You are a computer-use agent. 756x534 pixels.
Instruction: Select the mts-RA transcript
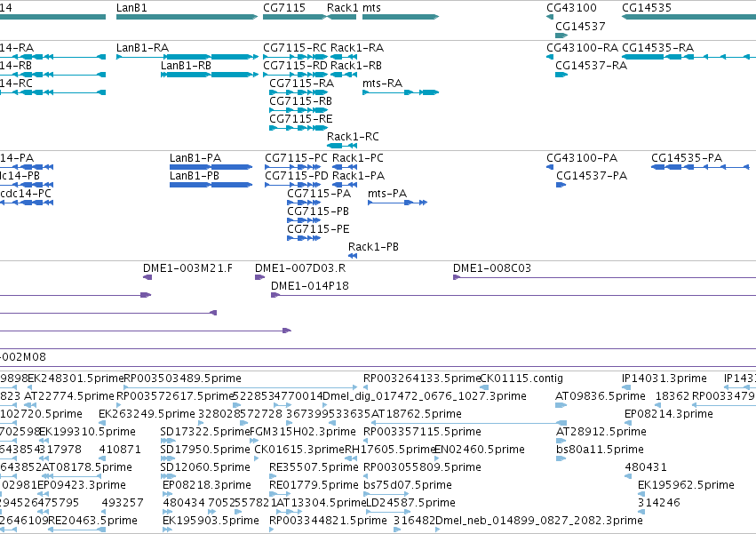click(x=401, y=92)
